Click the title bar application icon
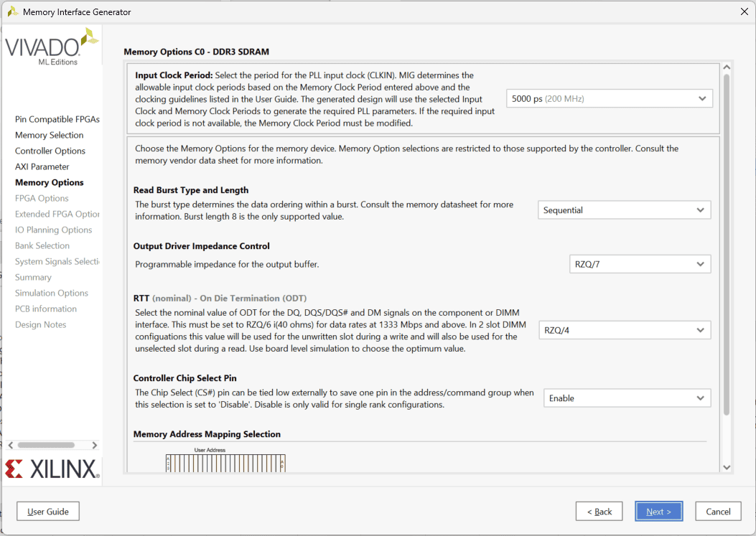This screenshot has height=536, width=756. click(x=12, y=12)
